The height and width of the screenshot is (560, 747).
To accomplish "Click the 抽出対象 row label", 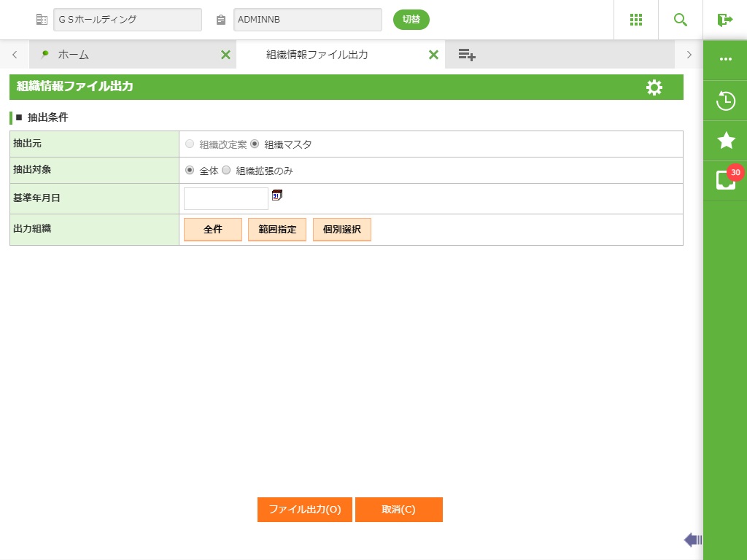I will (x=32, y=169).
